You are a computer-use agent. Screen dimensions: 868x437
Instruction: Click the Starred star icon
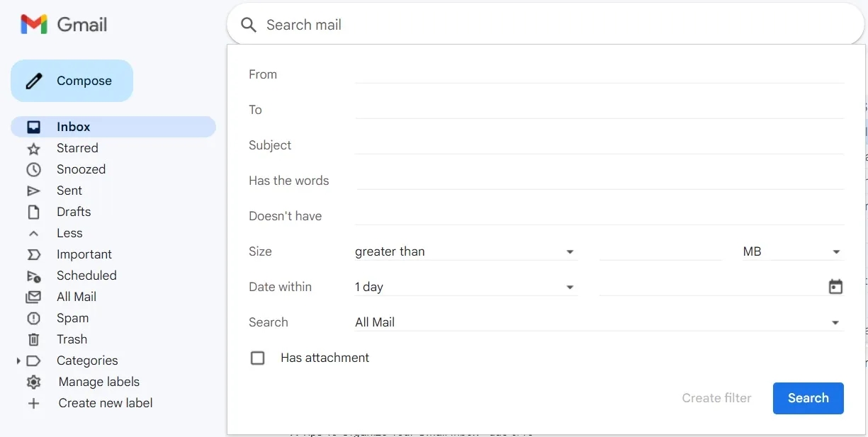[33, 148]
